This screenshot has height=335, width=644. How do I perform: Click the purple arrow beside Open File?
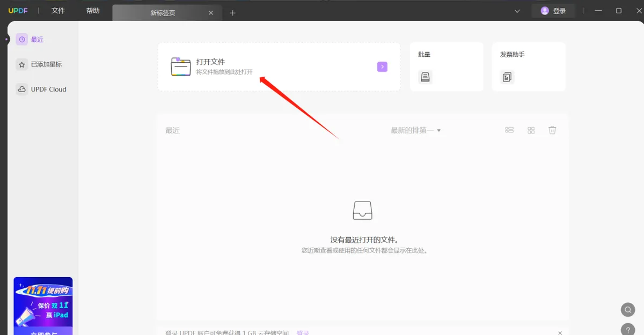[x=382, y=66]
